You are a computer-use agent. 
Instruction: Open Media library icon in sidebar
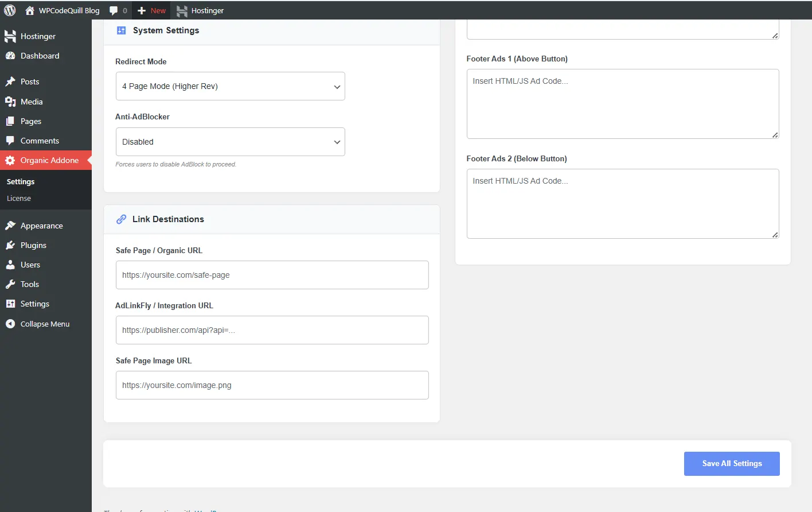point(10,102)
